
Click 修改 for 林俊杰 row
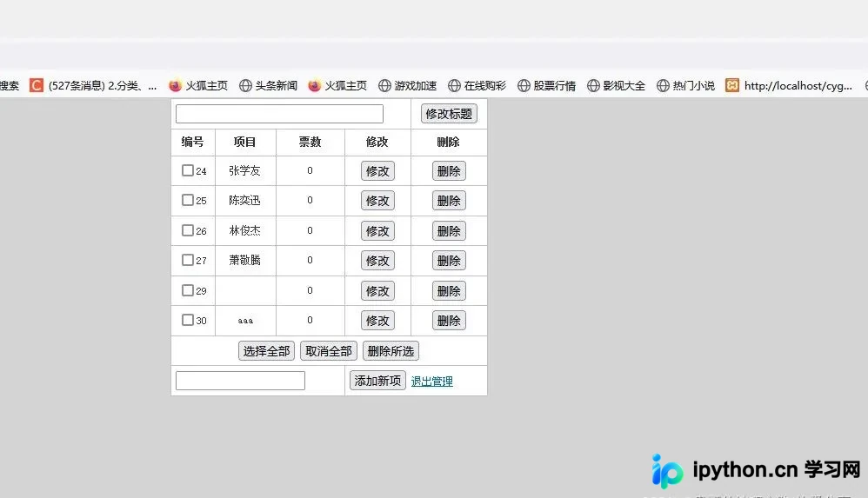point(377,230)
